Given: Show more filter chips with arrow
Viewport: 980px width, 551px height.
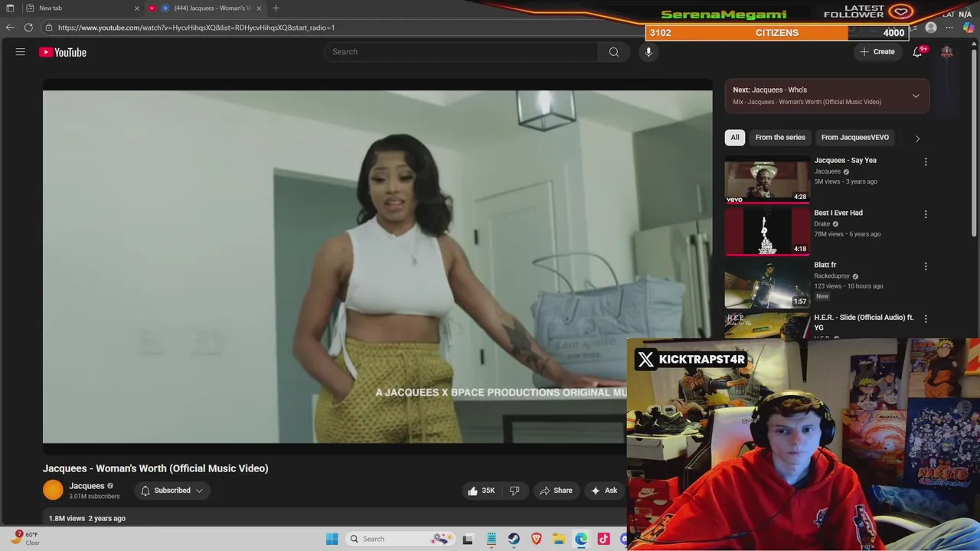Looking at the screenshot, I should tap(917, 139).
